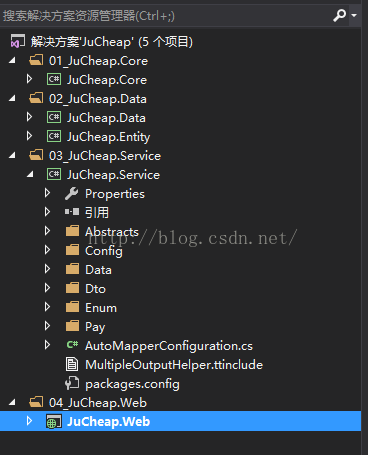Screen dimensions: 368x455
Task: Collapse the JuCheap.Service project node
Action: tap(30, 174)
